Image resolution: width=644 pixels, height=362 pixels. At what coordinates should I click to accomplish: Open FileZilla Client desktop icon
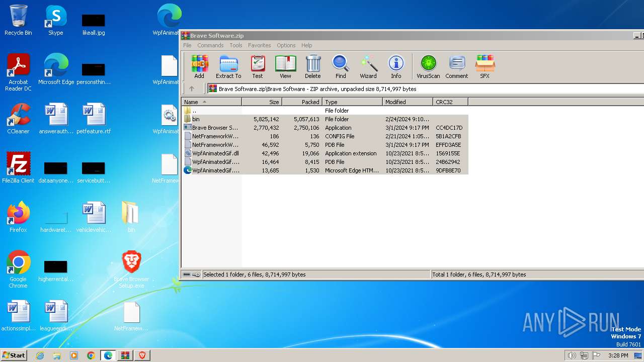(18, 168)
